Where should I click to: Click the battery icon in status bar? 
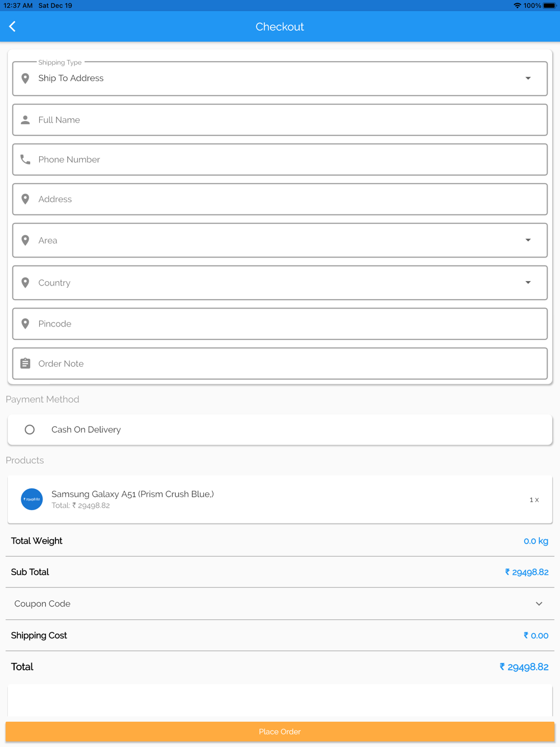[549, 6]
